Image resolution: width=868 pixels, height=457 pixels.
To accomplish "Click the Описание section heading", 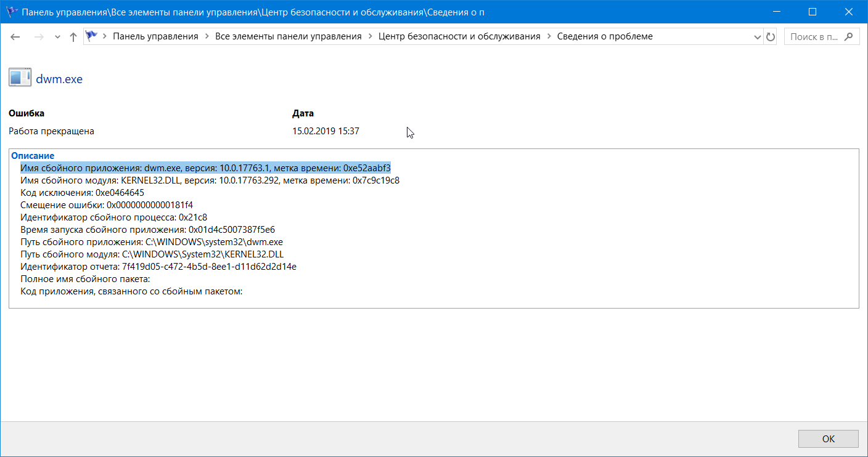I will (33, 156).
